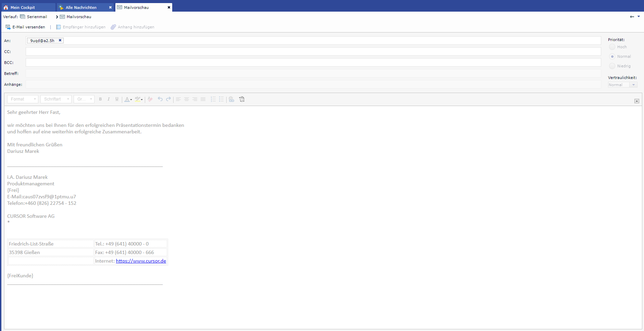Clear formatting with the eraser icon
Image resolution: width=644 pixels, height=331 pixels.
[x=150, y=99]
